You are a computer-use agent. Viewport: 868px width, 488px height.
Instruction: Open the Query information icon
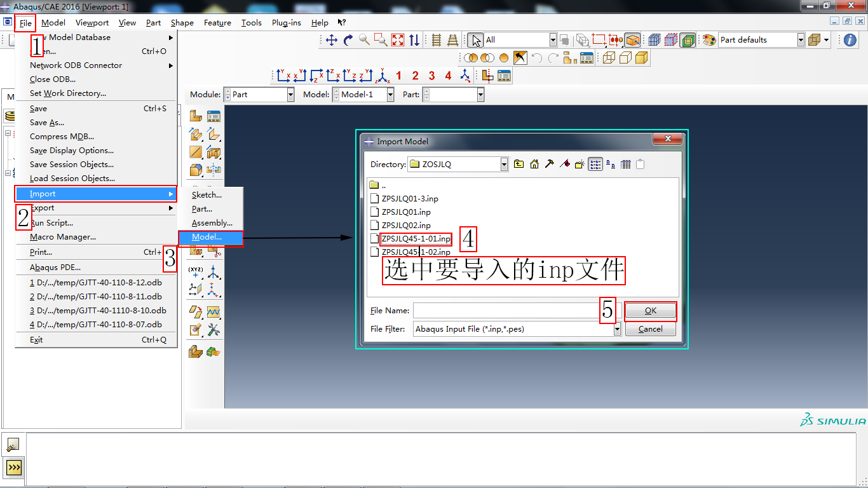click(850, 40)
